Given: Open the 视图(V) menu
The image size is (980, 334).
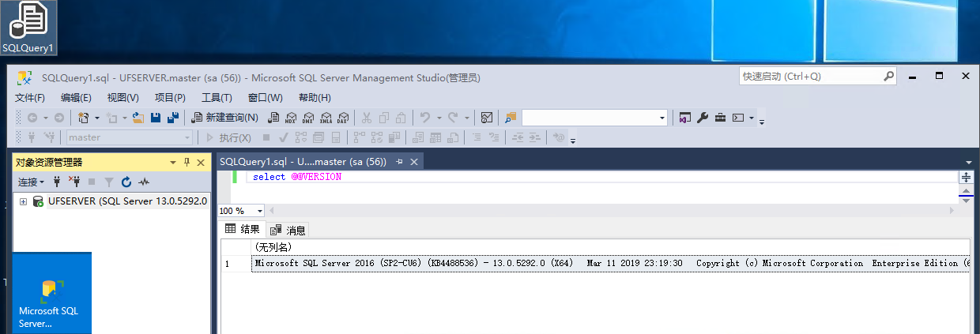Looking at the screenshot, I should coord(123,98).
